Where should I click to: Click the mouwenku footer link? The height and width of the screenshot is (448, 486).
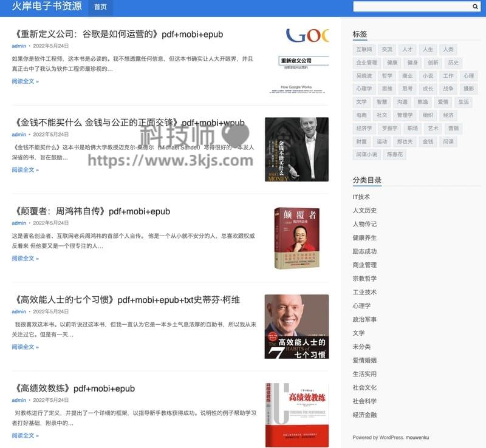pos(417,438)
